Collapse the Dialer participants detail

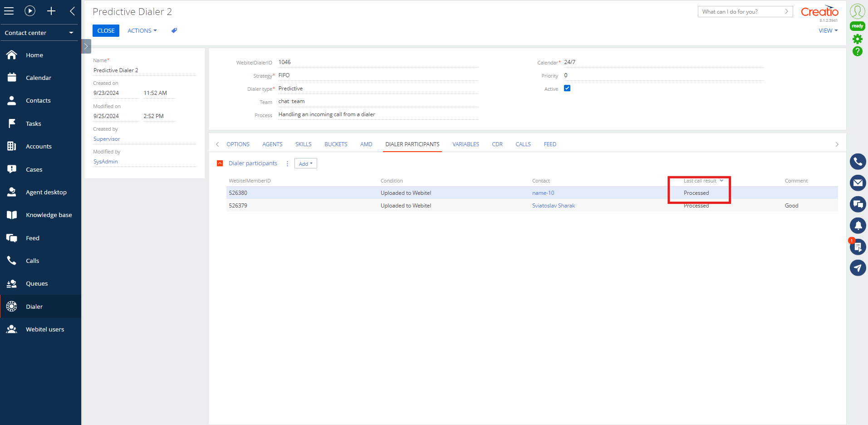click(220, 163)
